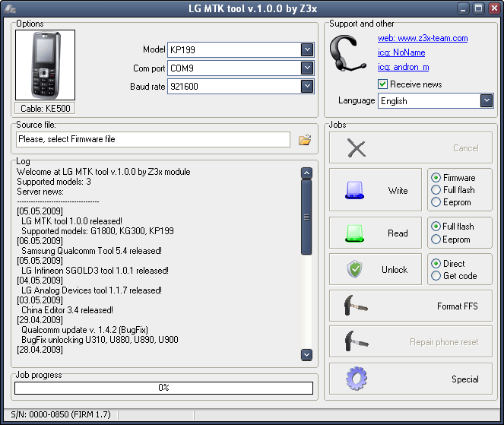
Task: Click the Cancel X icon
Action: coord(357,148)
